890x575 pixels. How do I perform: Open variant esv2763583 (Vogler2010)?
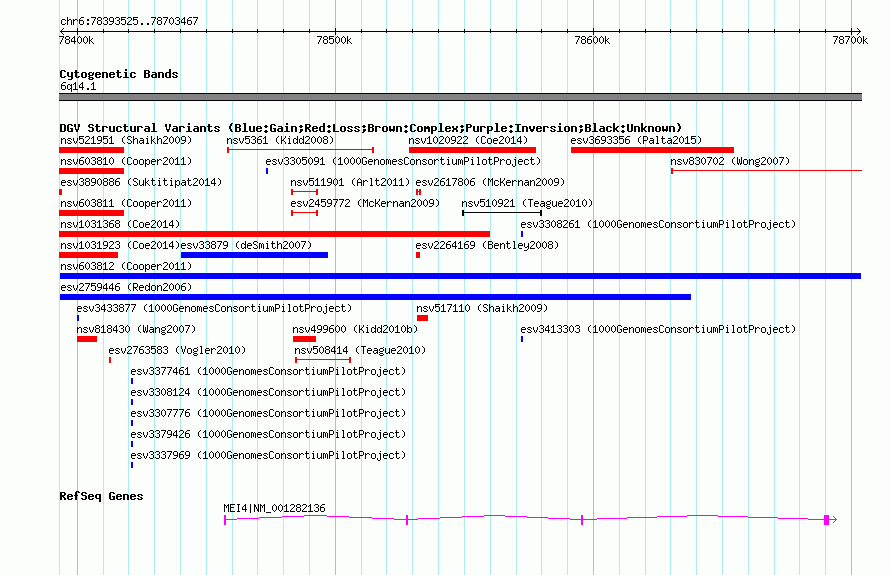point(177,350)
